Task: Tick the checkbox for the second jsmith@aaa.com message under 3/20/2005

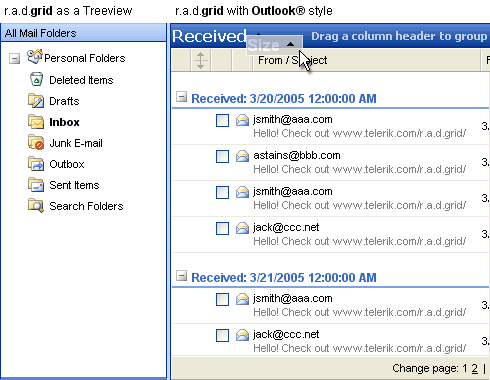Action: coord(222,192)
